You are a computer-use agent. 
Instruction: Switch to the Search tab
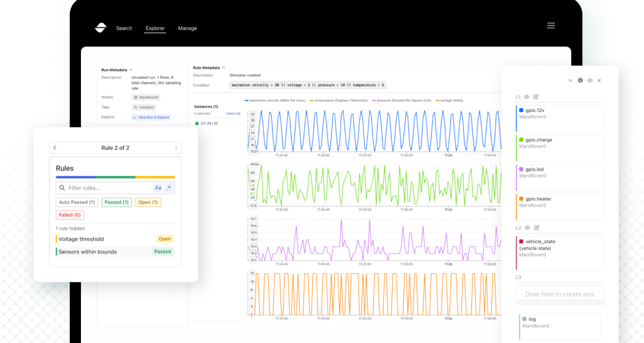(124, 28)
